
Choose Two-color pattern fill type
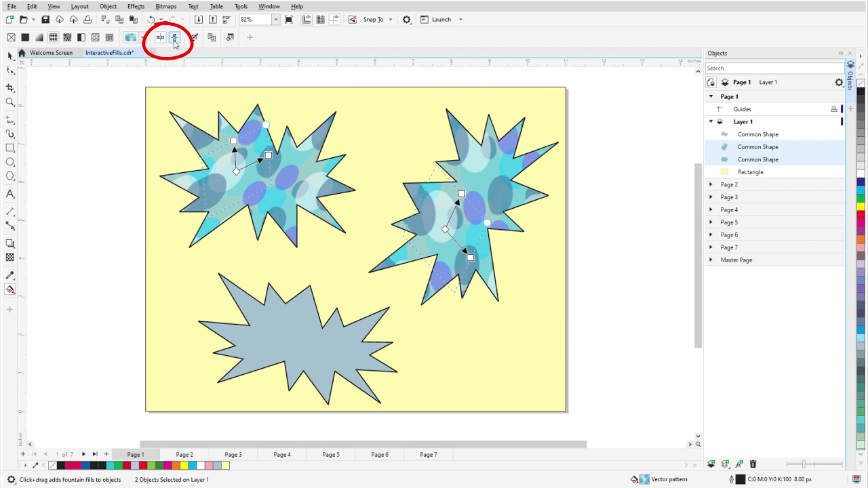point(81,37)
